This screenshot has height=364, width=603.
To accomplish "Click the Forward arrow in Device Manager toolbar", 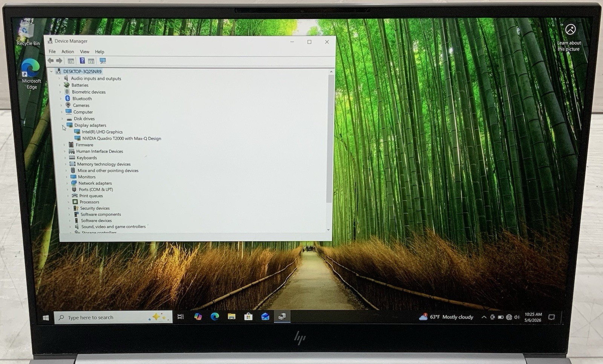I will pyautogui.click(x=59, y=61).
